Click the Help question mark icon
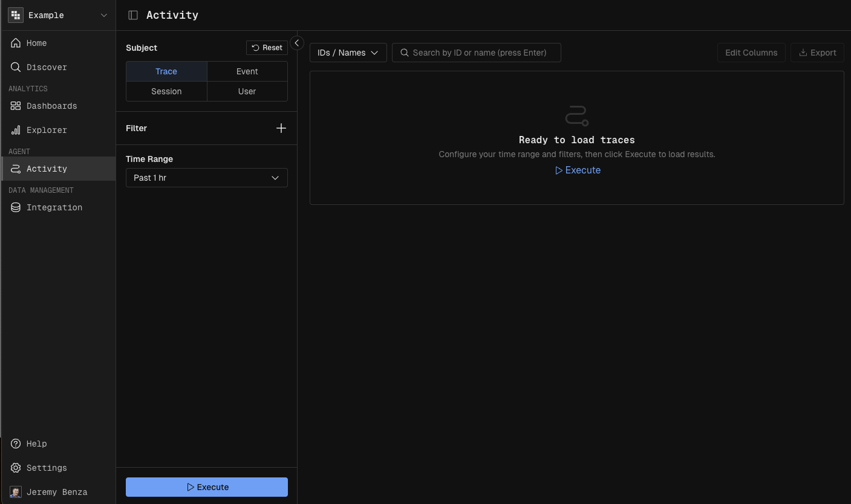 tap(16, 444)
